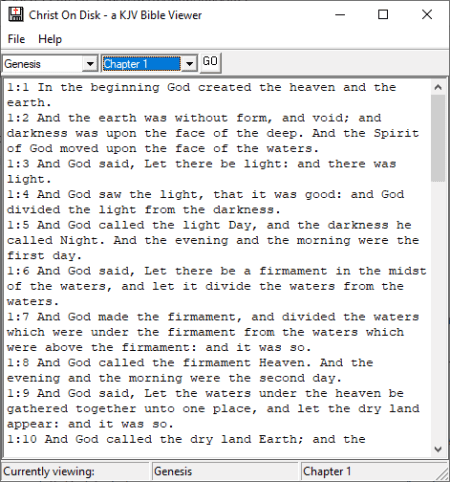Screen dimensions: 450x482
Task: Click the scrollbar up arrow
Action: click(438, 87)
